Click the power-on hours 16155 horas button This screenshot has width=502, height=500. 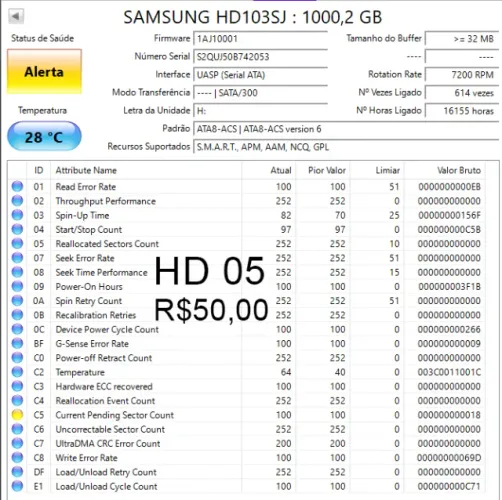point(462,111)
